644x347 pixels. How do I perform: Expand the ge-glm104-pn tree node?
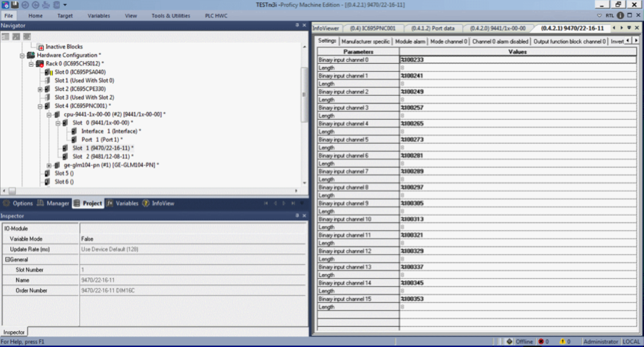49,165
